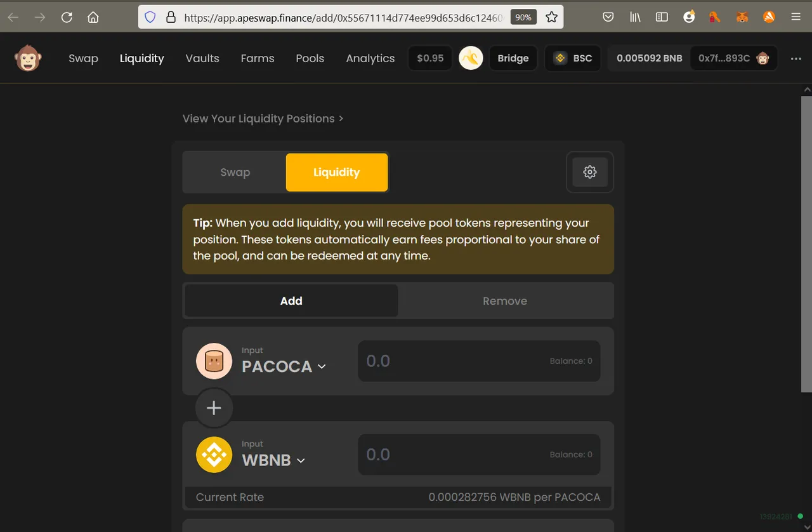Open the Pocket save icon
812x532 pixels.
click(608, 17)
